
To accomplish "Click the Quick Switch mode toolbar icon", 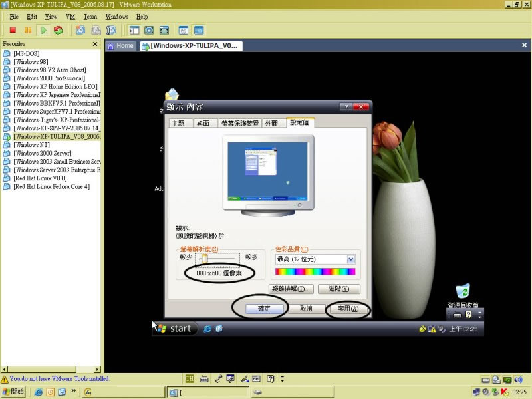I will (x=149, y=30).
